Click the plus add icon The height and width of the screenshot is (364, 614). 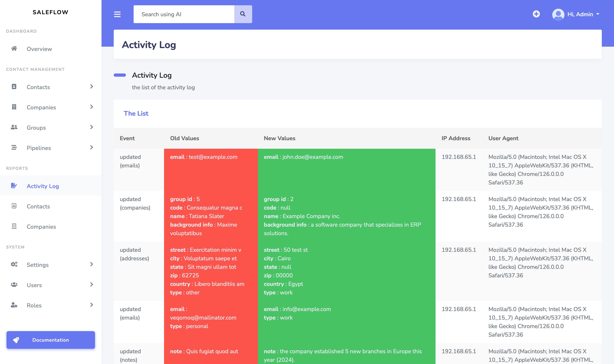point(536,14)
